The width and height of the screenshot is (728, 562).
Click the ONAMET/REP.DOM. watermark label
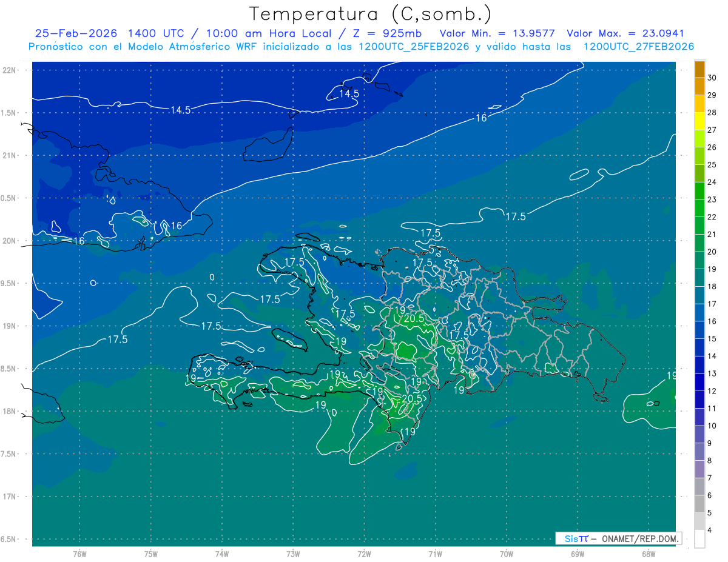click(639, 538)
